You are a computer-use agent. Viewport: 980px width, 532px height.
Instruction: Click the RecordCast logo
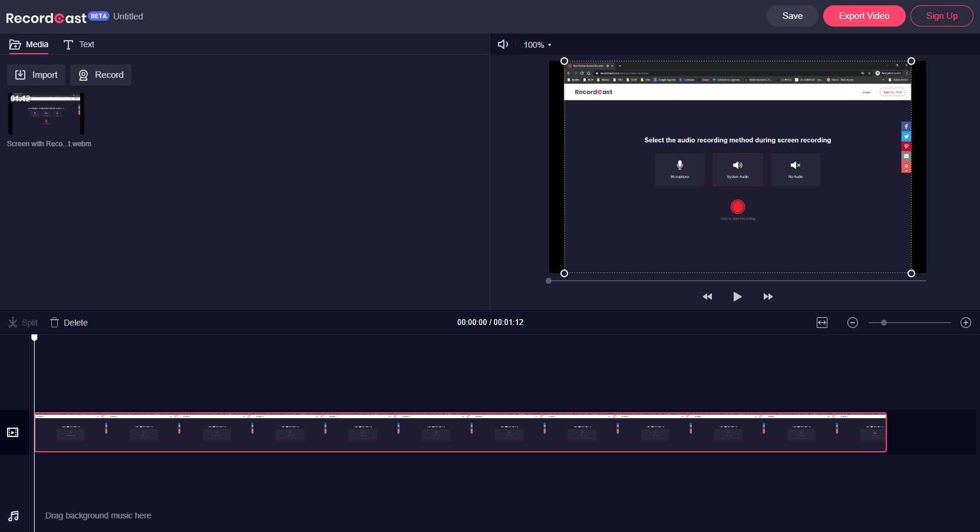[x=46, y=18]
